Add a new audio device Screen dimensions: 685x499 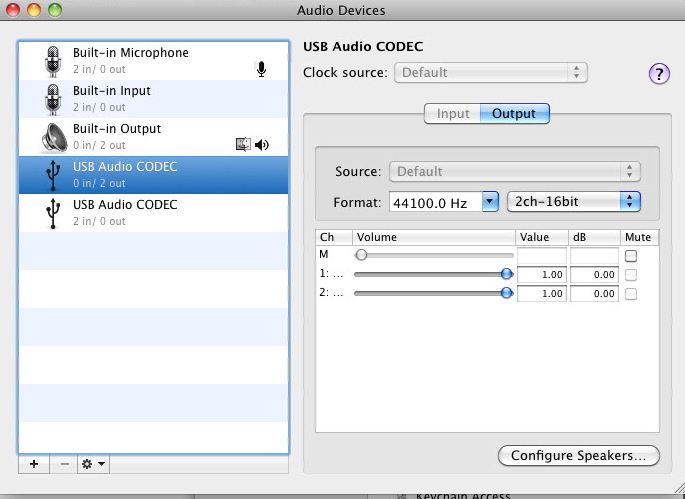33,465
